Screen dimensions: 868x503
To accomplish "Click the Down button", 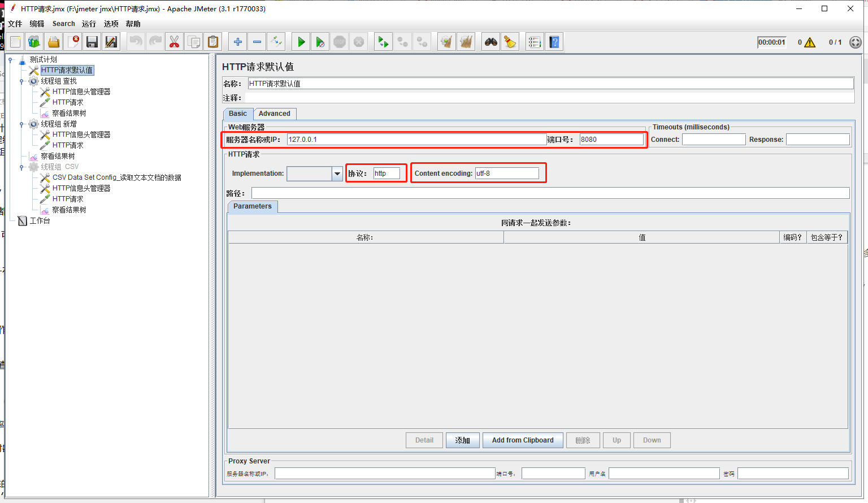I will (652, 440).
